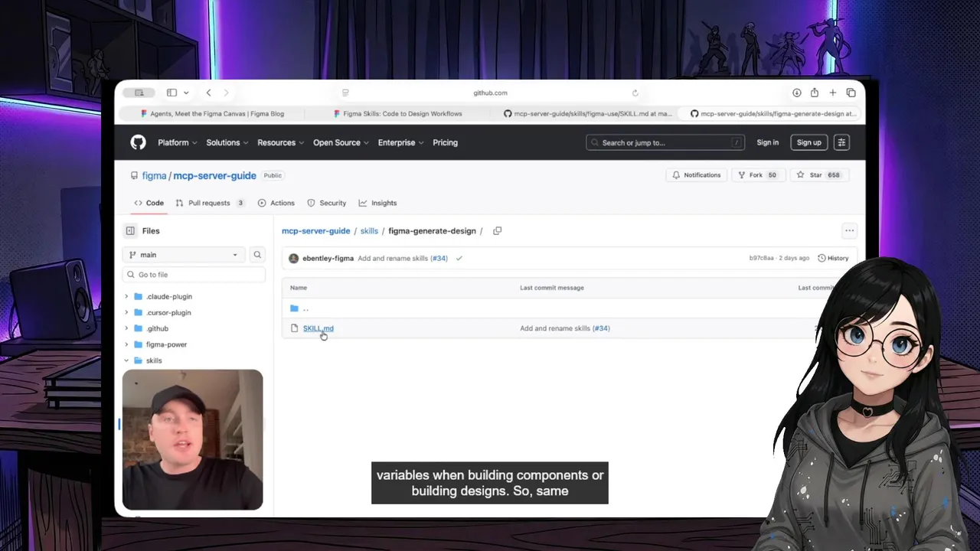Click the Sign up button
The image size is (980, 551).
[x=808, y=142]
